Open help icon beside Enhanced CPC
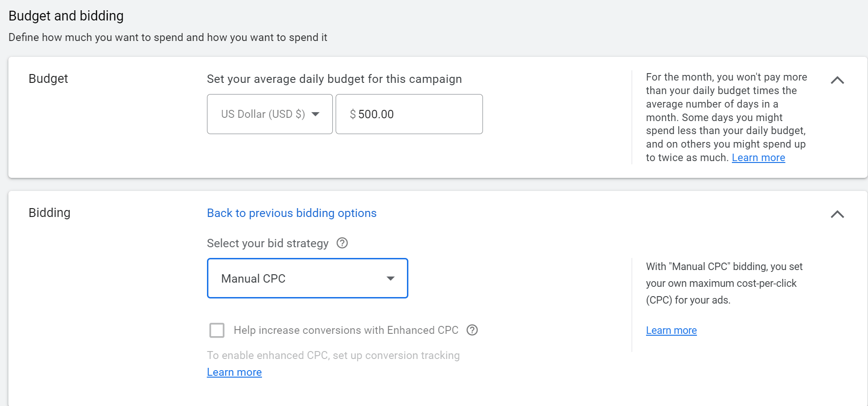The image size is (868, 406). pyautogui.click(x=472, y=330)
